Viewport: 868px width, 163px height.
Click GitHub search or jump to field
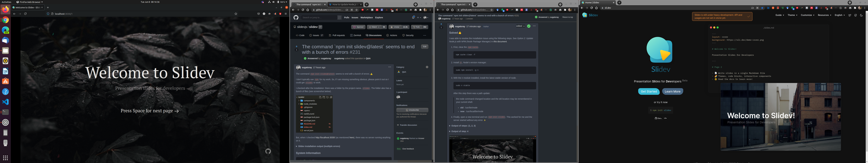(x=321, y=18)
